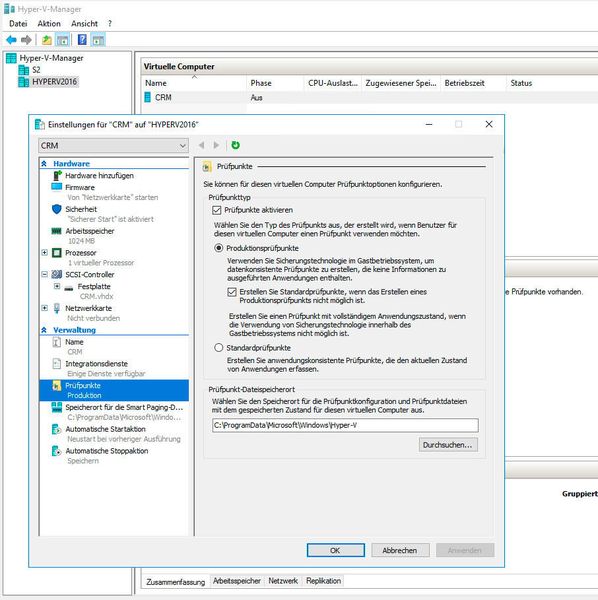Collapse the Hardware section

(44, 164)
